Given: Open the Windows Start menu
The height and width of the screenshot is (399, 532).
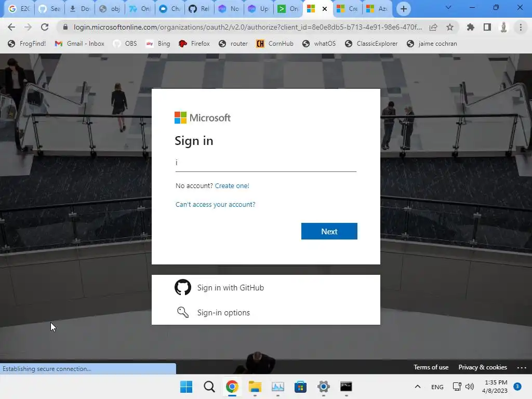Looking at the screenshot, I should (187, 387).
